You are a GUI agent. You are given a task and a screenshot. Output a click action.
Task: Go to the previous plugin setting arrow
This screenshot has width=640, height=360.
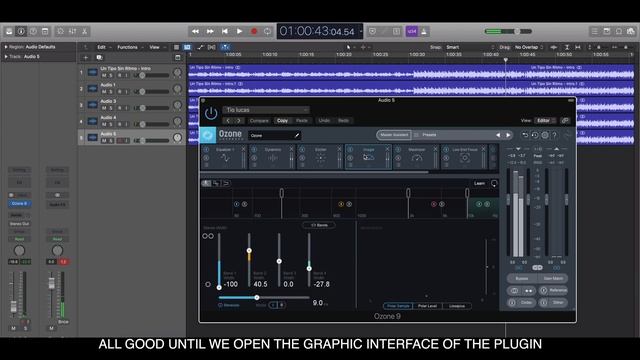(228, 121)
